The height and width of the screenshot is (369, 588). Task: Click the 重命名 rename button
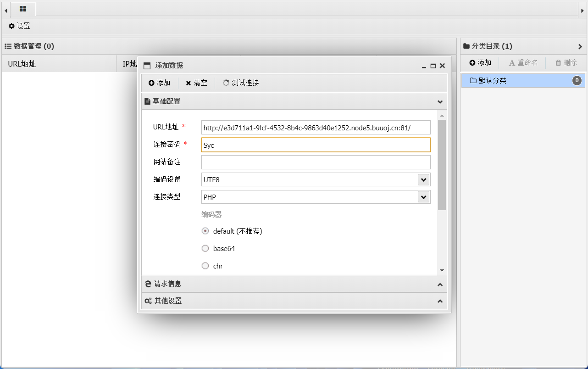523,63
